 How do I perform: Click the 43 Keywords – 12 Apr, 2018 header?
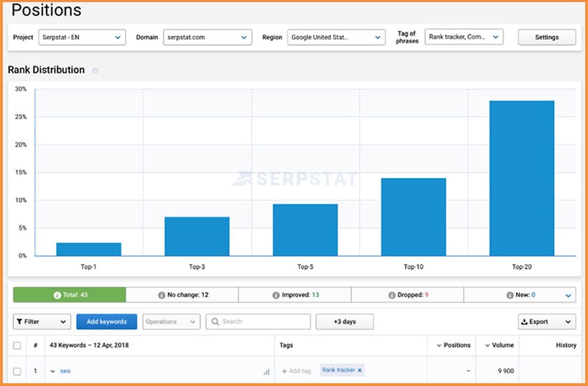[x=89, y=345]
